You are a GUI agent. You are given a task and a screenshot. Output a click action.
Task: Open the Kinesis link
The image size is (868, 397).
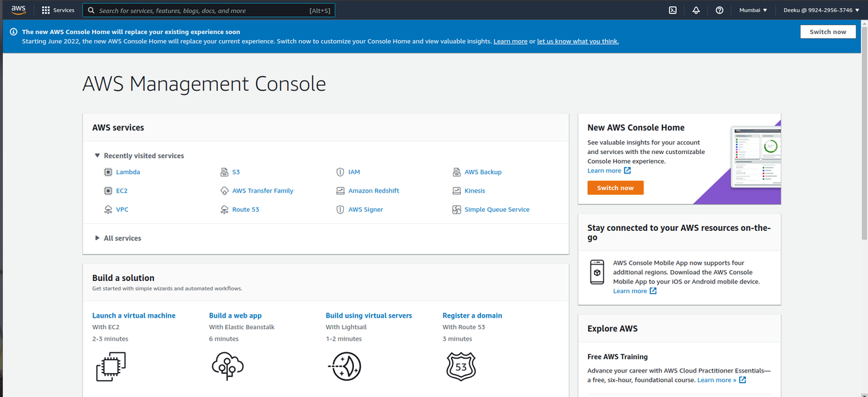click(475, 191)
